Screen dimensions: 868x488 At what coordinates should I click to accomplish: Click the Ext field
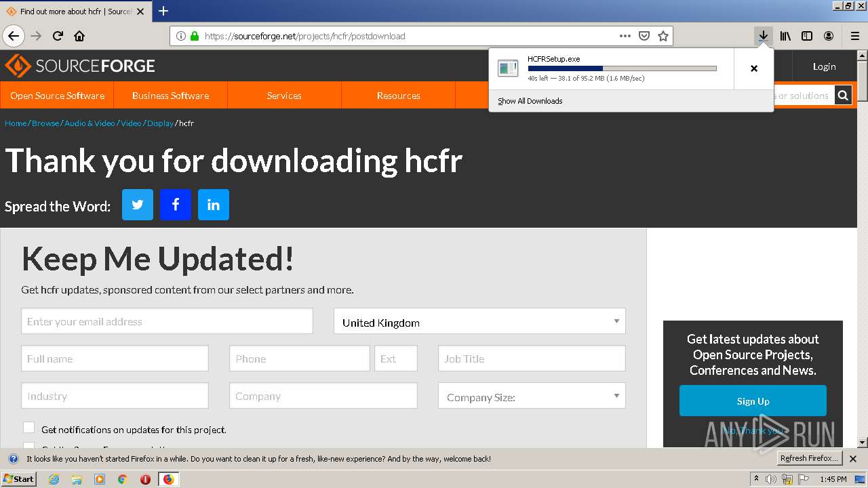coord(396,359)
